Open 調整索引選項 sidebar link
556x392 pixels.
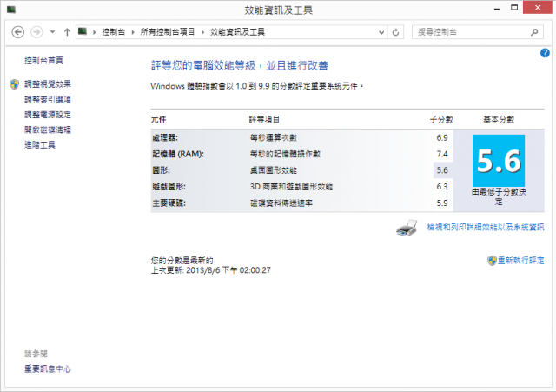tap(48, 100)
